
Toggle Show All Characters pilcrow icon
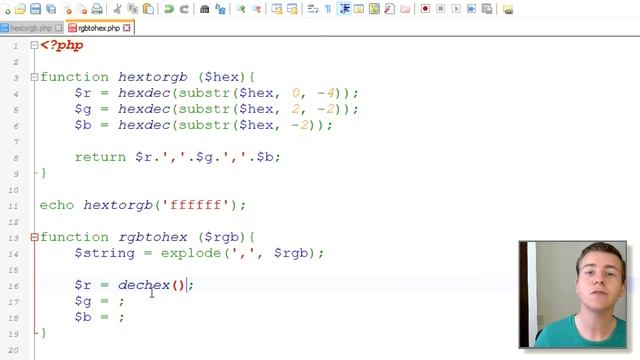[328, 9]
